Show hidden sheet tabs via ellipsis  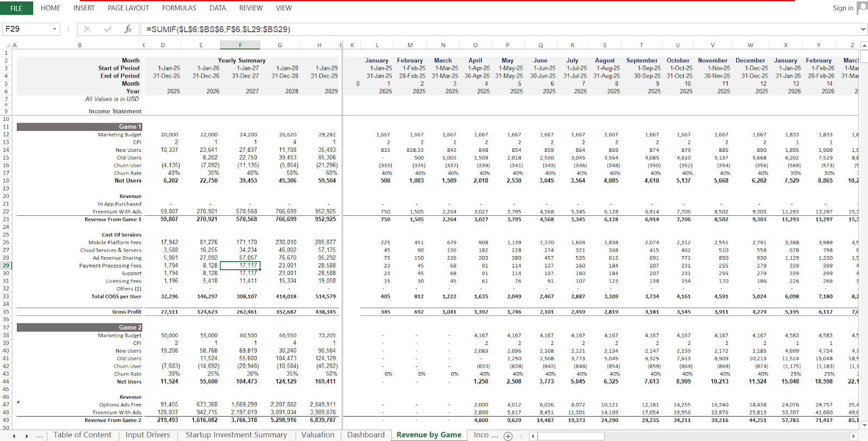coord(40,436)
